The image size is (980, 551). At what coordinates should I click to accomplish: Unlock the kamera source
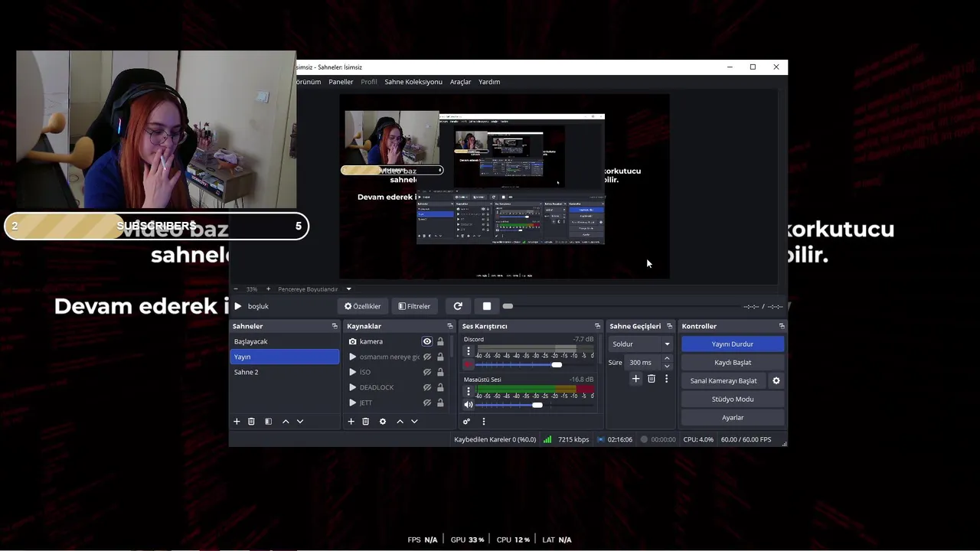tap(440, 341)
